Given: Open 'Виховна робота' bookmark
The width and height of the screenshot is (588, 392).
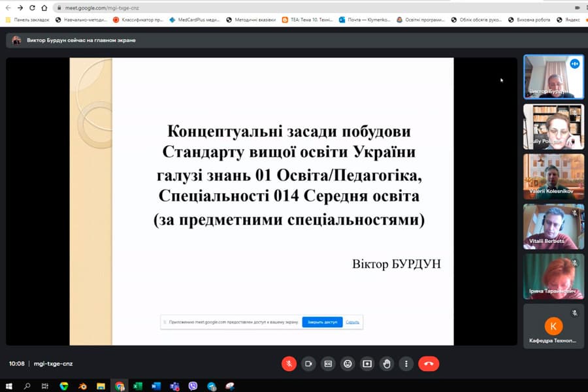Looking at the screenshot, I should click(x=529, y=20).
